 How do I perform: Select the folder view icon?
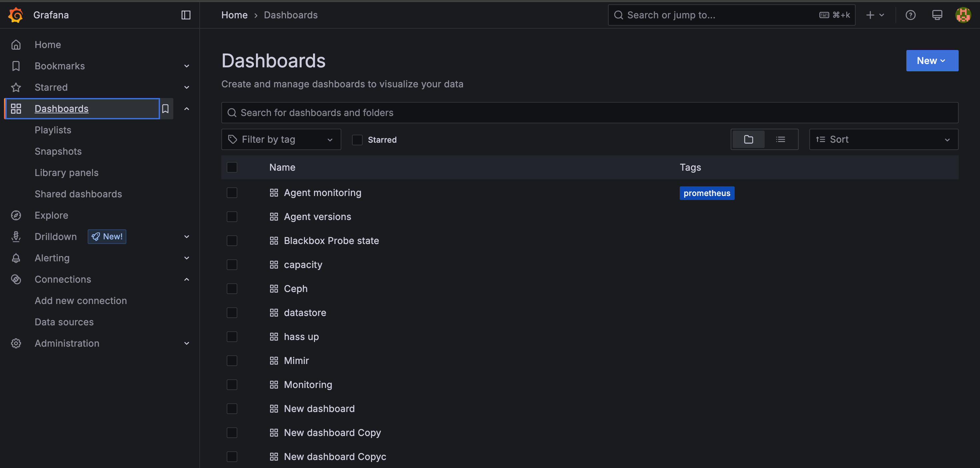click(748, 139)
